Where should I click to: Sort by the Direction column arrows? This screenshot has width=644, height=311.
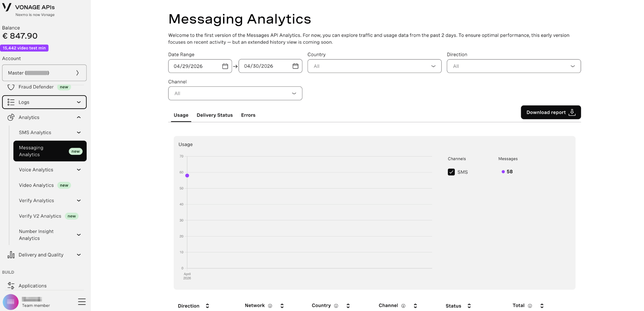coord(207,306)
